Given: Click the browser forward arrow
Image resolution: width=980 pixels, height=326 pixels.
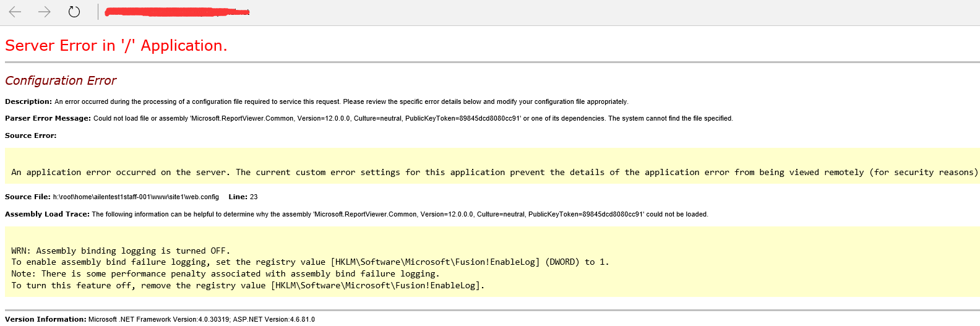Looking at the screenshot, I should tap(45, 12).
